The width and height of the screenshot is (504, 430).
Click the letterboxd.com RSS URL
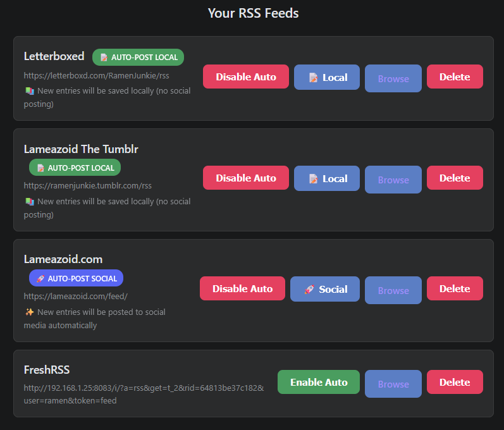pos(97,75)
